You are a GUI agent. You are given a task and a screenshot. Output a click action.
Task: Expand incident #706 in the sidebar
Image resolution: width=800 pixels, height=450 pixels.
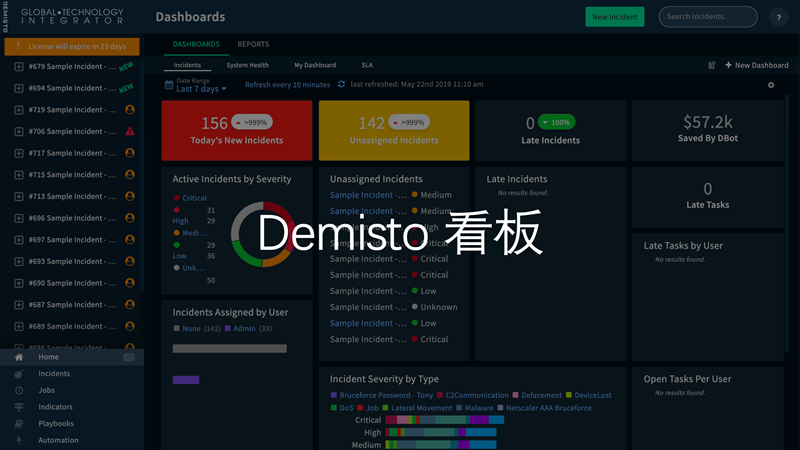pos(19,132)
